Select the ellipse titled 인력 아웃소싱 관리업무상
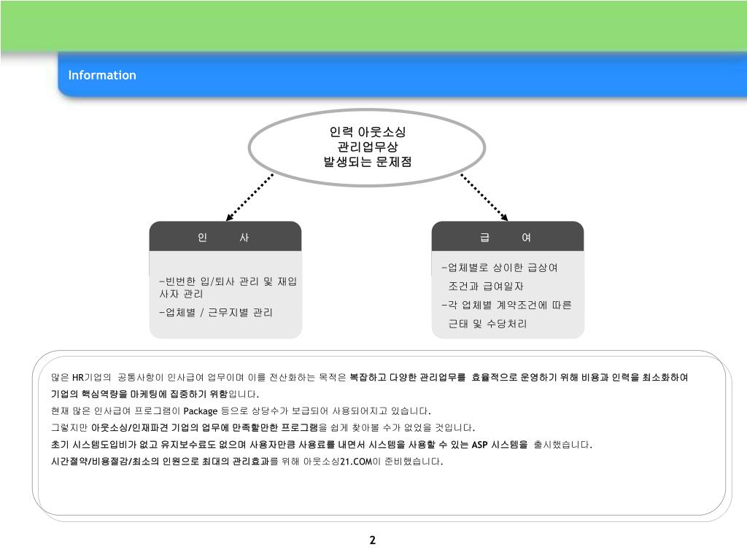Screen dimensions: 747x560 pyautogui.click(x=367, y=147)
